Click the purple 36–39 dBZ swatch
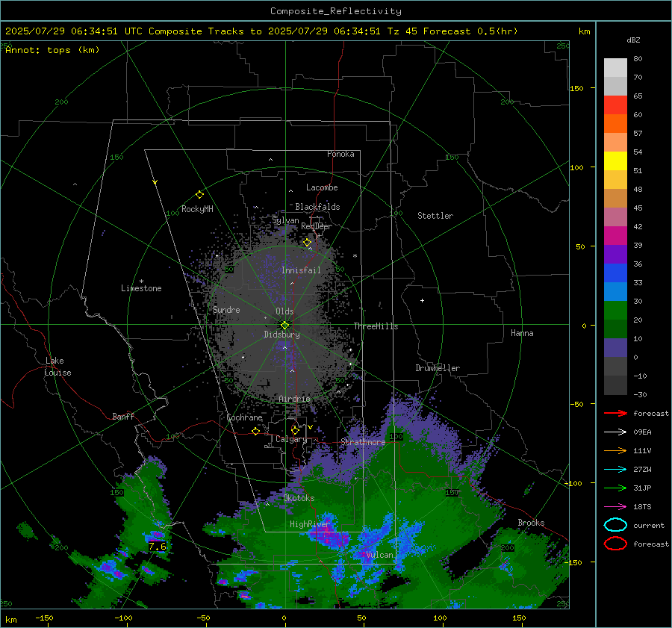 [615, 254]
